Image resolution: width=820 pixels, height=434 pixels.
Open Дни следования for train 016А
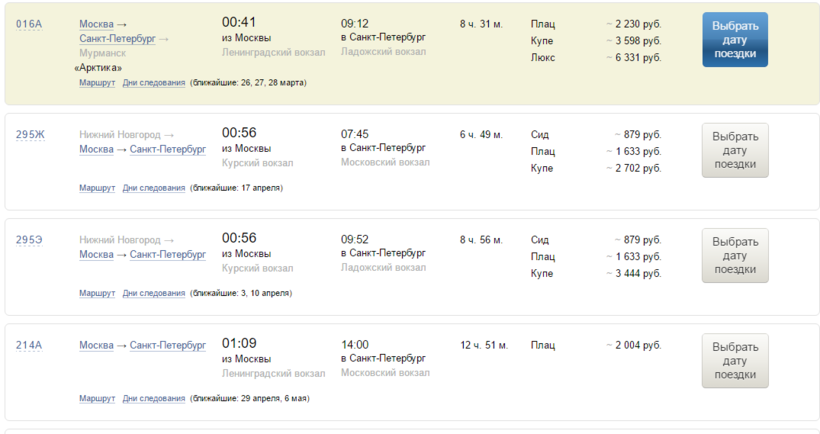coord(154,83)
